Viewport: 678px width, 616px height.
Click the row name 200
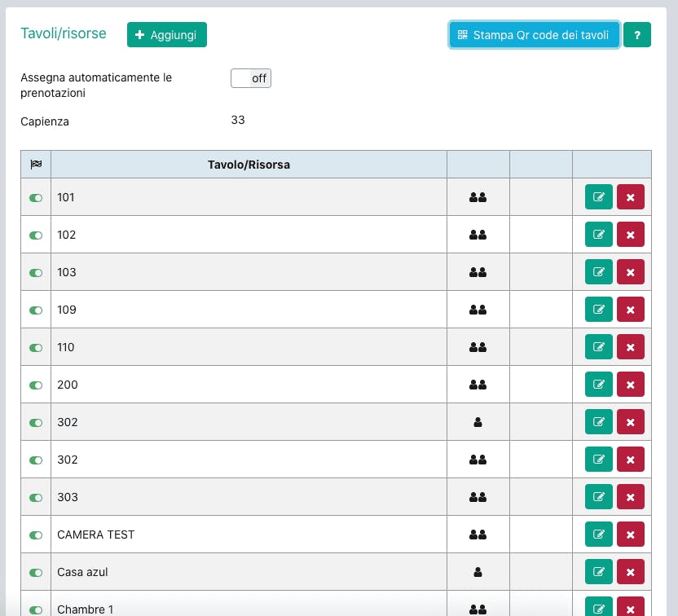coord(68,385)
